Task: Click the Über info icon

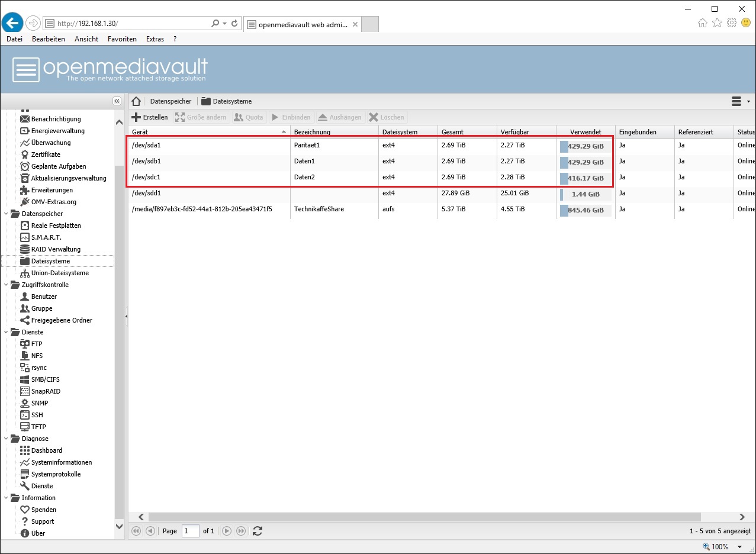Action: (x=25, y=533)
